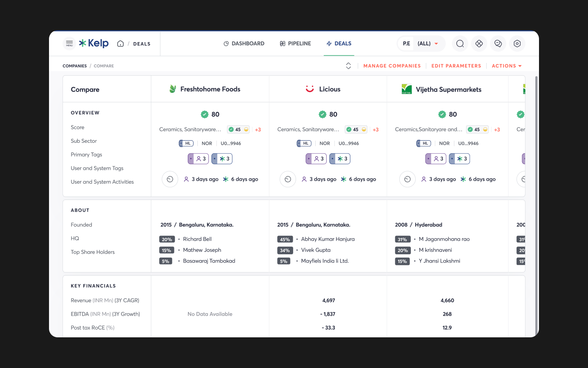Click the vertical scrollbar on right
This screenshot has width=588, height=368.
pyautogui.click(x=537, y=206)
